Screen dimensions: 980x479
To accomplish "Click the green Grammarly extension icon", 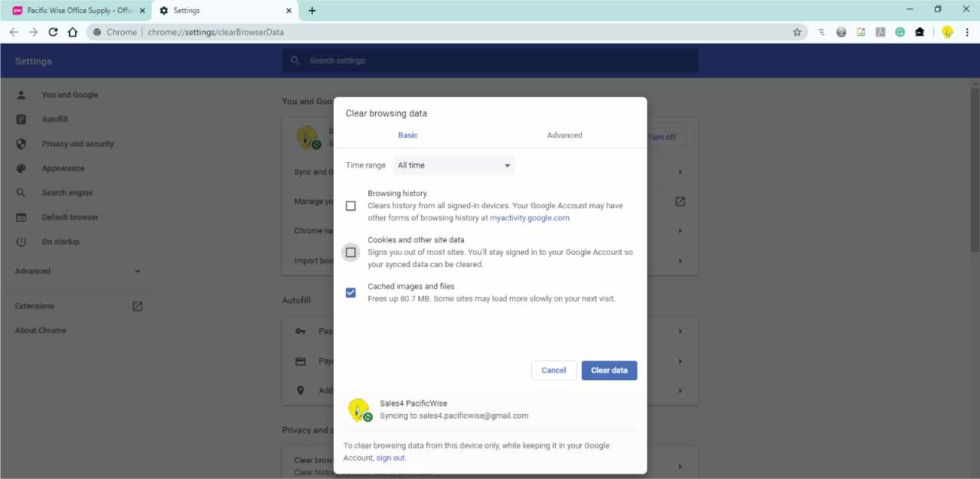I will [x=900, y=32].
